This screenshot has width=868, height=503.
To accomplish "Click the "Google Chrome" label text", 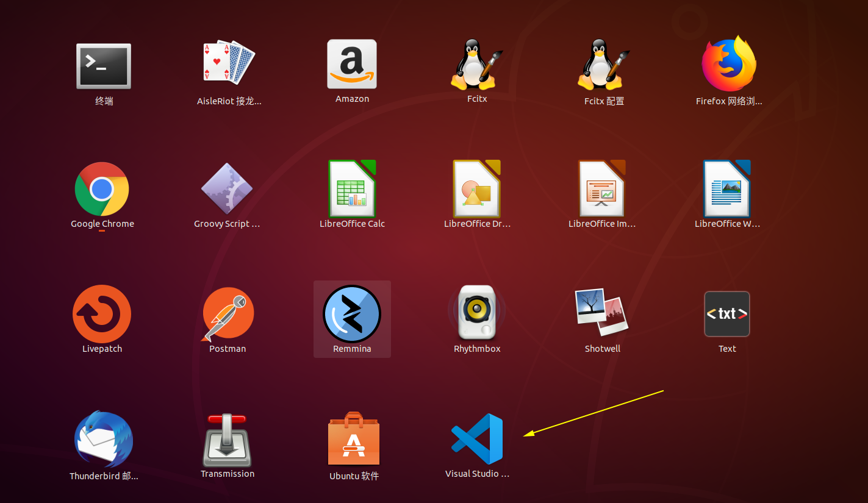I will [x=102, y=224].
